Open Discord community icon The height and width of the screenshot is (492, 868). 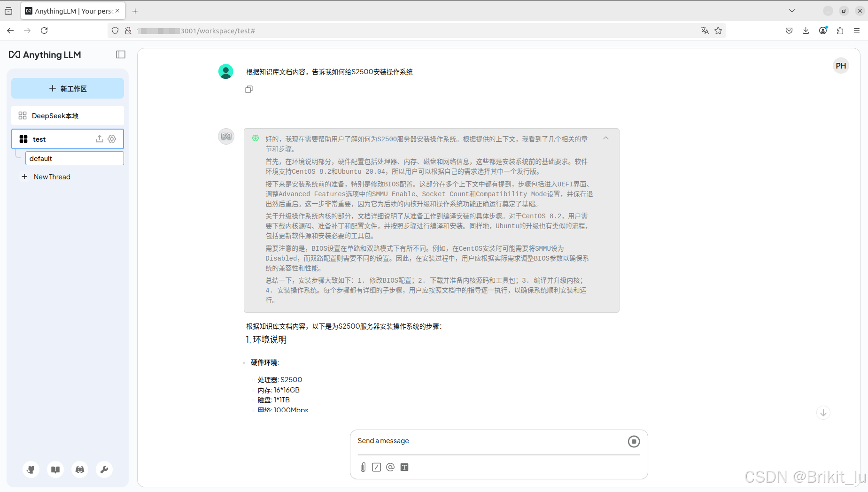click(80, 469)
